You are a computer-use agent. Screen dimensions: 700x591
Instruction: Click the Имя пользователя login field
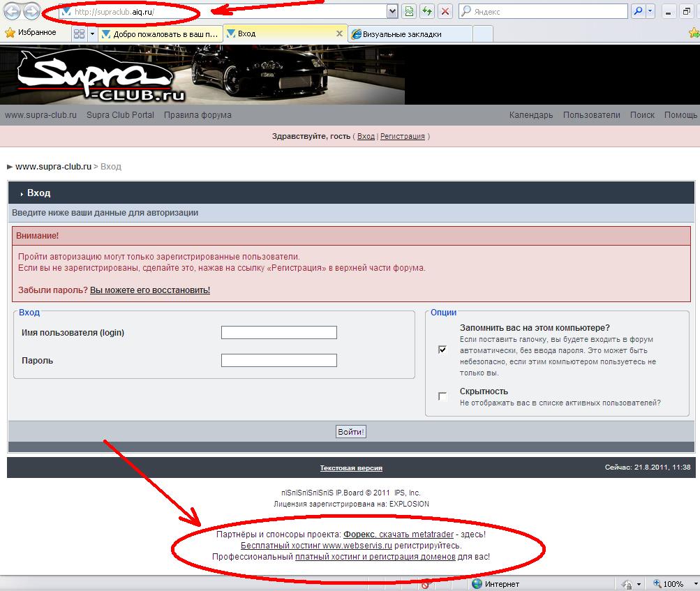(x=278, y=333)
